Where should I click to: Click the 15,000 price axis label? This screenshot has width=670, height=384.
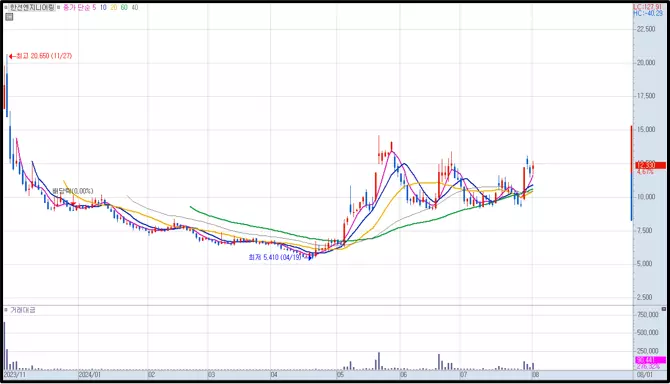(646, 129)
